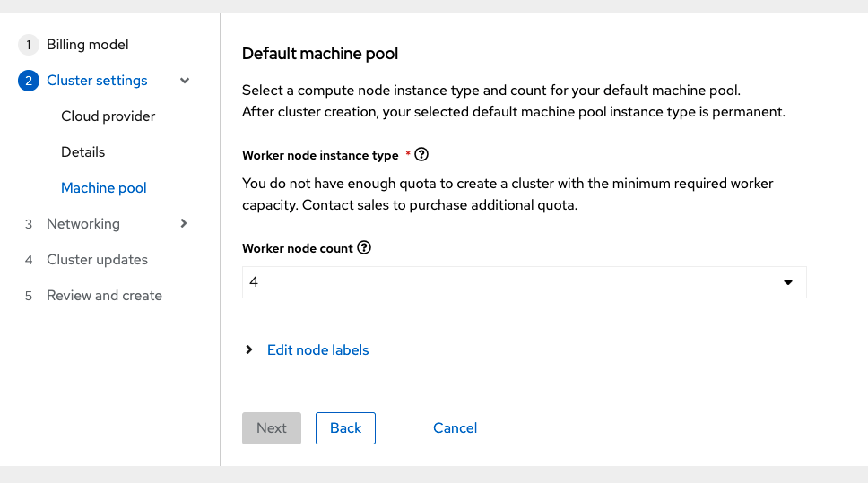Screen dimensions: 868x483
Task: Click step 1 number badge for Billing model
Action: tap(29, 45)
